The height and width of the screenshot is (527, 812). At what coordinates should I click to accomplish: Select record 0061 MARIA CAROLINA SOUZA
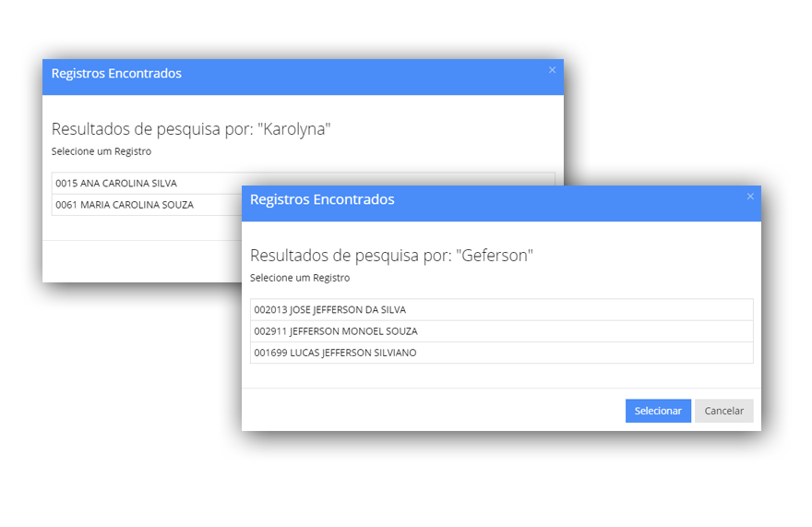click(148, 205)
